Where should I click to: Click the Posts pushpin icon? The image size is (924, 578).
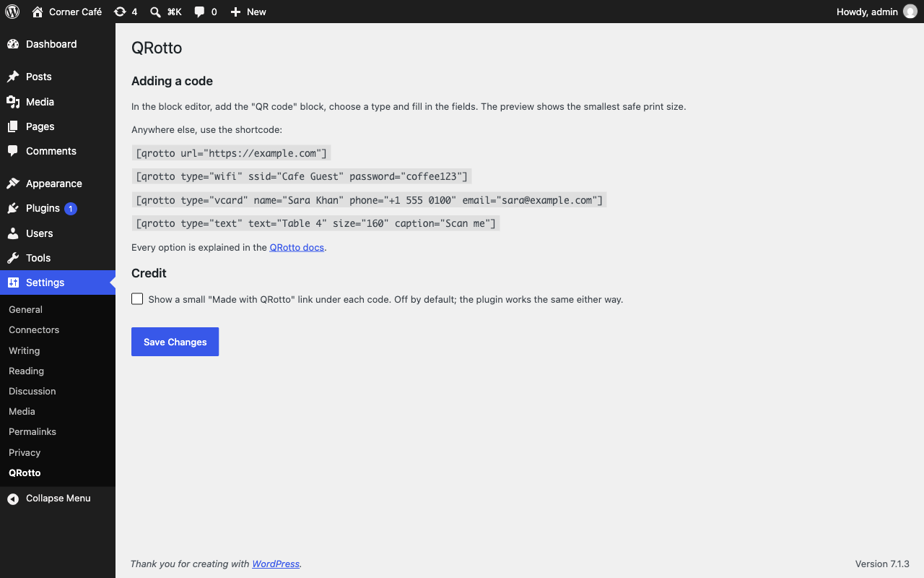13,77
